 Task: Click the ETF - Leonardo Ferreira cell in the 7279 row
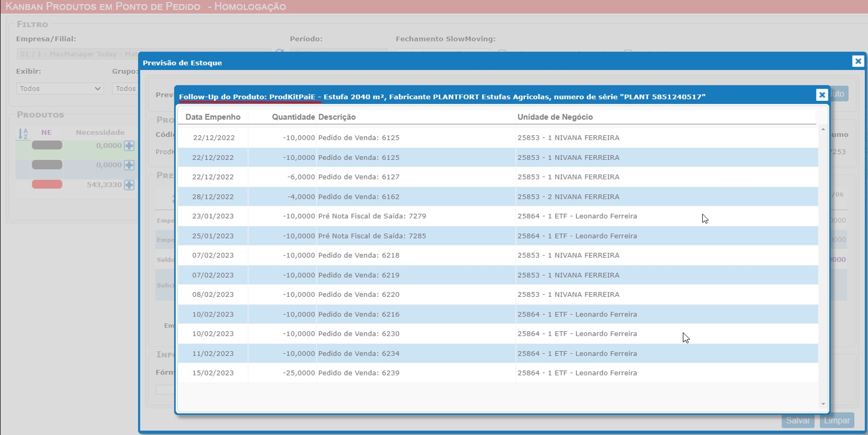click(x=577, y=216)
